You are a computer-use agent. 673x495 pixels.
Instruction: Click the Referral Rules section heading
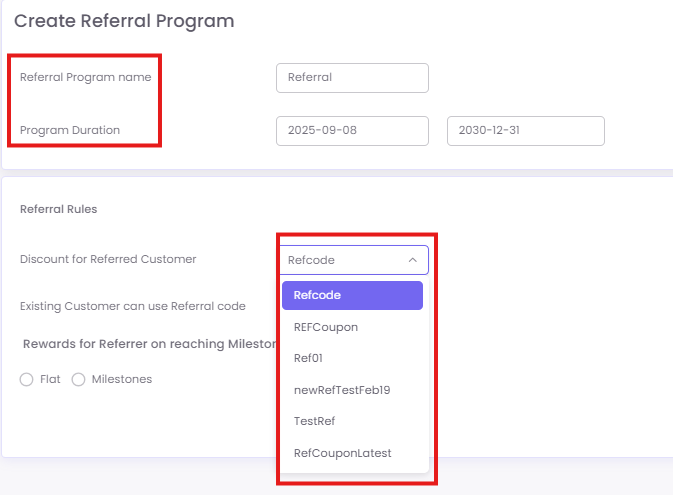point(58,209)
